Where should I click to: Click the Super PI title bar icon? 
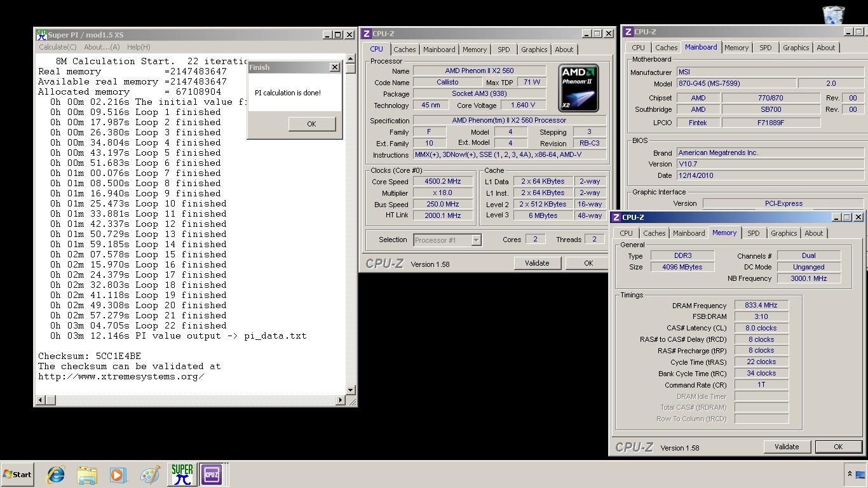point(41,34)
